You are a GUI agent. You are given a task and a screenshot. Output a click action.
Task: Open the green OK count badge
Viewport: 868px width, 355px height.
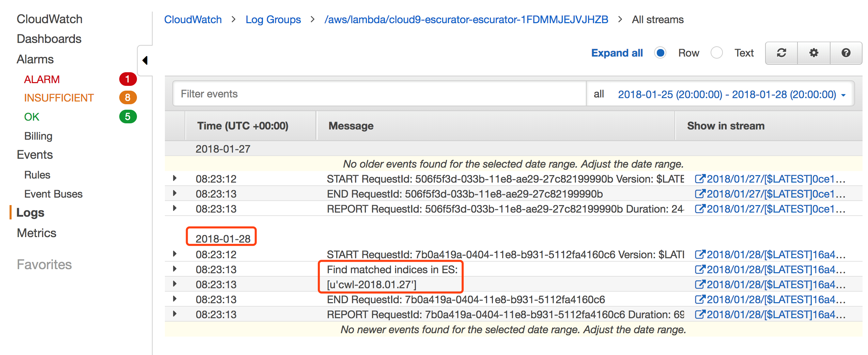coord(128,117)
